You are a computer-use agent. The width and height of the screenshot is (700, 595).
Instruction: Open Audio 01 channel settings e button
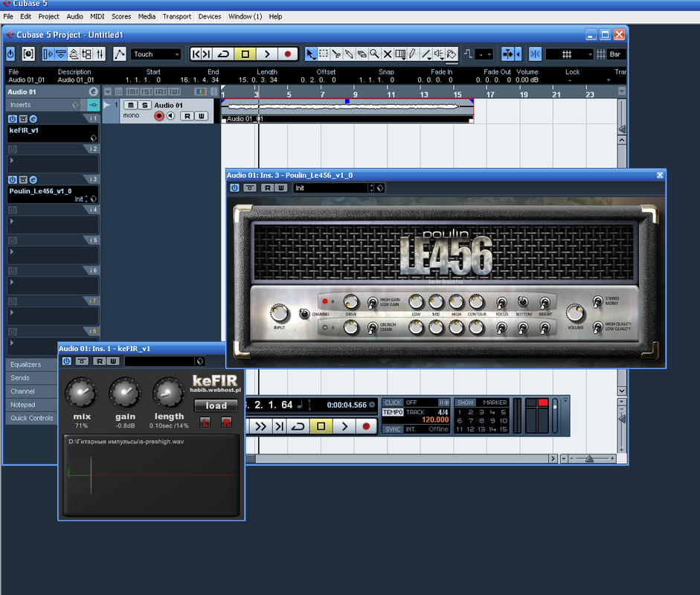93,91
